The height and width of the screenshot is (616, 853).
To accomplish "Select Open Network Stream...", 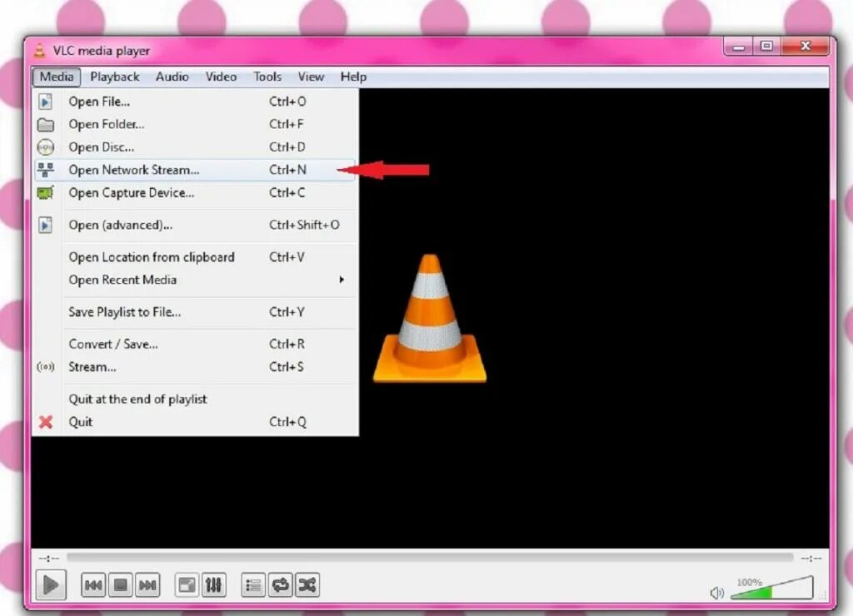I will pos(195,170).
